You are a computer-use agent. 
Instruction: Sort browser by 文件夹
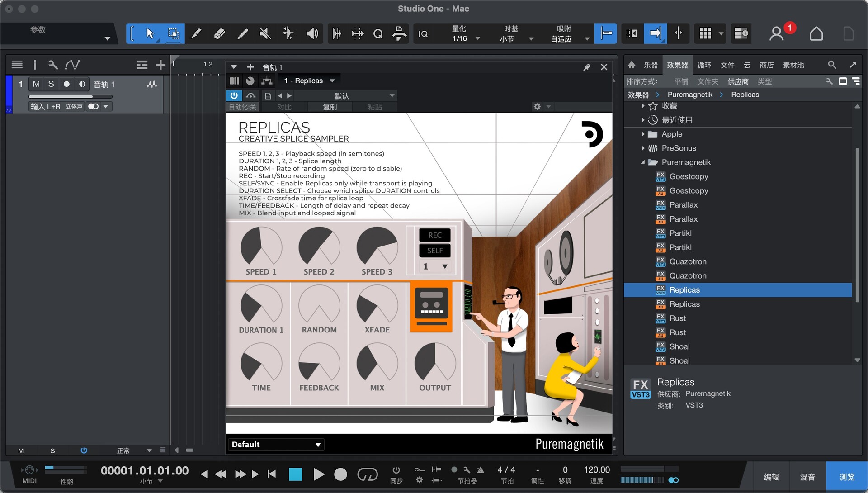click(x=708, y=81)
